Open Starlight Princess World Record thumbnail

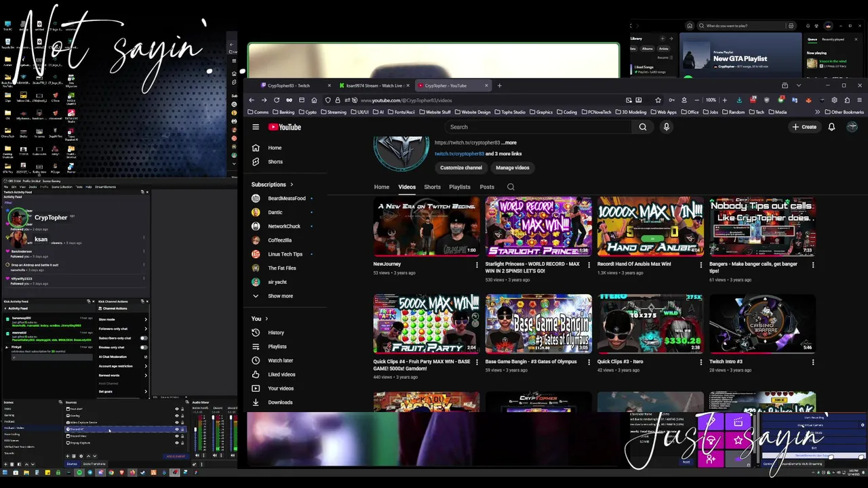click(538, 226)
